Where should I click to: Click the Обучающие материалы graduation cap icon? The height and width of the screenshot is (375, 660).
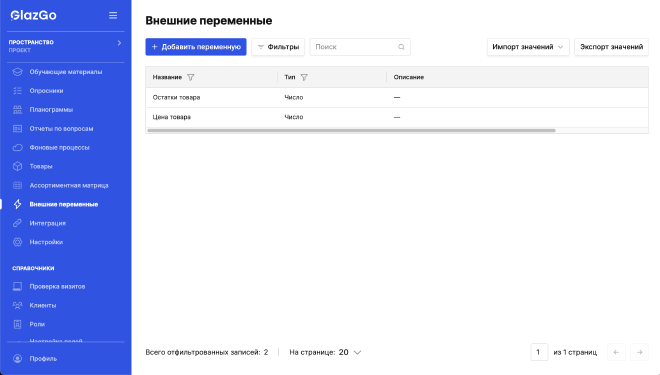tap(17, 72)
